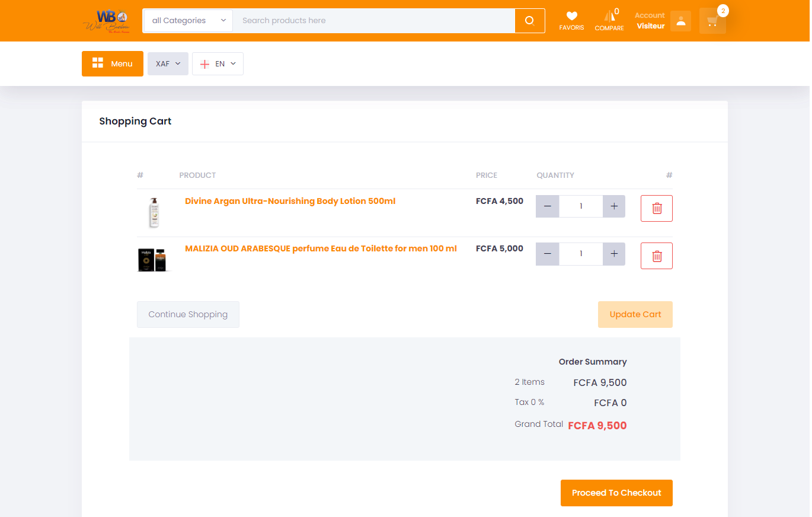
Task: Click the Order Summary heading
Action: [593, 362]
